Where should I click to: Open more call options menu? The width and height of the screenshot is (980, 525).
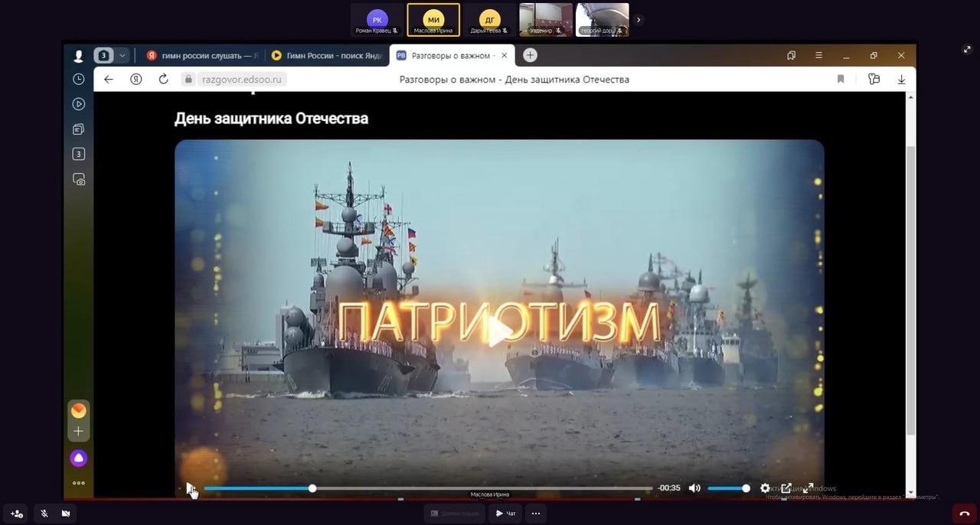coord(536,514)
